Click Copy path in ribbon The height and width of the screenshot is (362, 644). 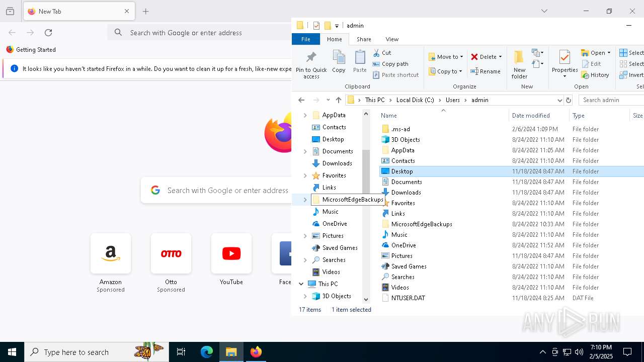pyautogui.click(x=390, y=64)
